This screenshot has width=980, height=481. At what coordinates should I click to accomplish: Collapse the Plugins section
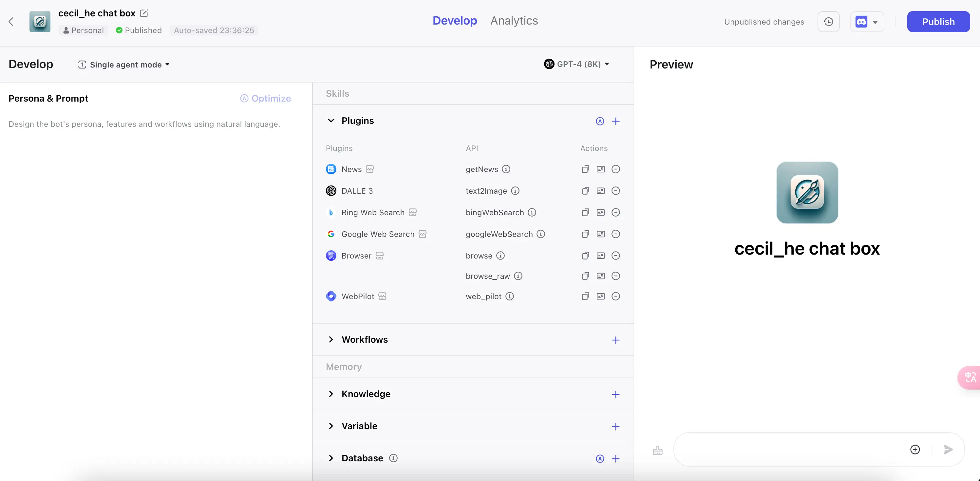point(330,121)
